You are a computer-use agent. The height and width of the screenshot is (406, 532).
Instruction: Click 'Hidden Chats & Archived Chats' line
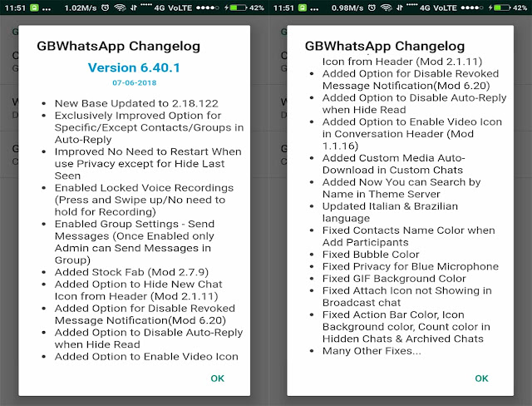tap(403, 339)
